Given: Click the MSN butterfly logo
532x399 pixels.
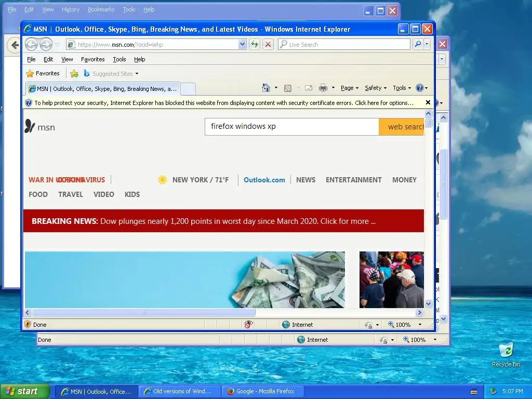Looking at the screenshot, I should pos(30,126).
